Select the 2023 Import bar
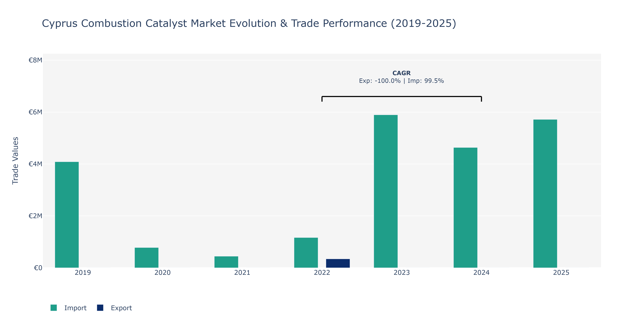 pyautogui.click(x=386, y=191)
